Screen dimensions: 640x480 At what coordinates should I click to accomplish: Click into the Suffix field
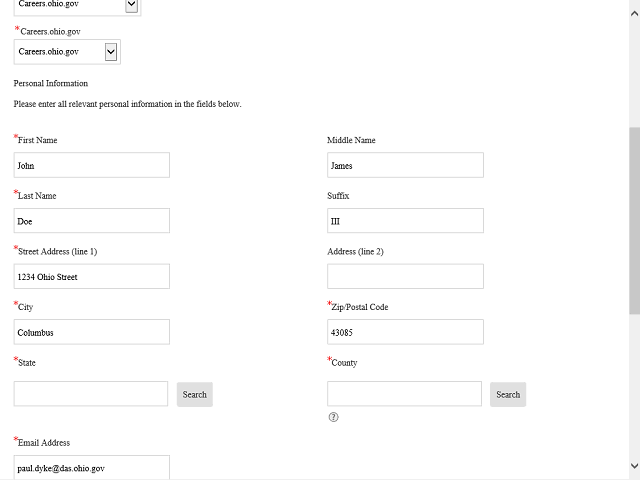(x=405, y=221)
